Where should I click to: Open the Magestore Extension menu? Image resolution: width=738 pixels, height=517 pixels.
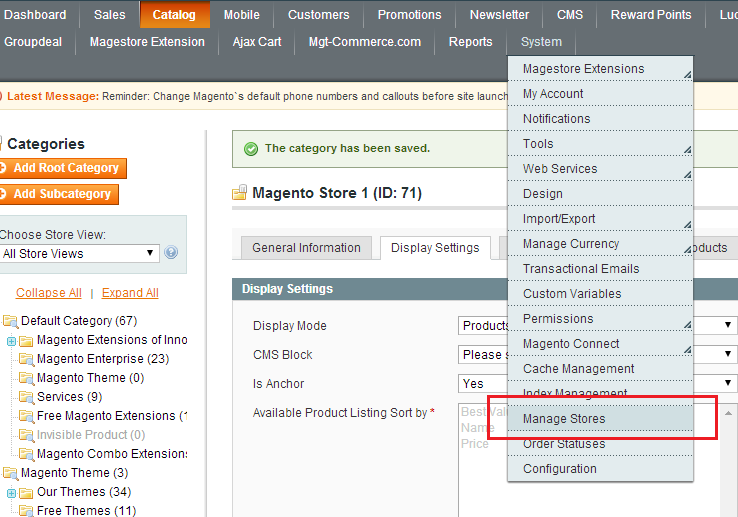click(147, 42)
